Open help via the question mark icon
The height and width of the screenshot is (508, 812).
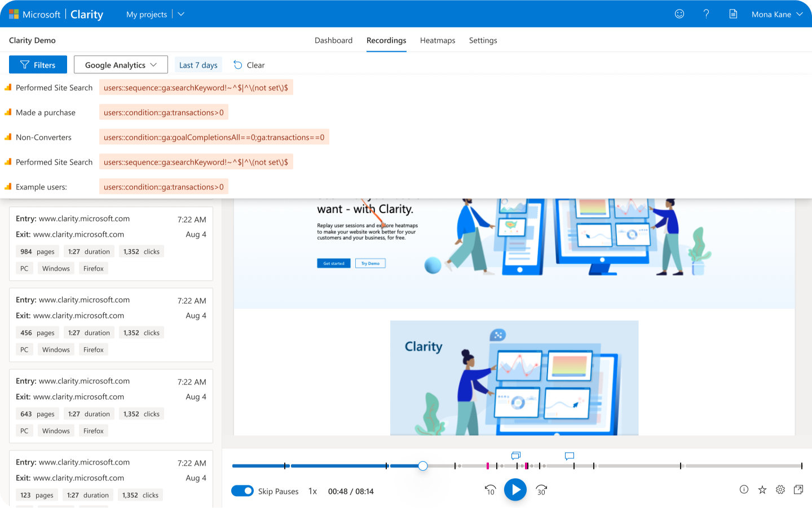point(706,14)
